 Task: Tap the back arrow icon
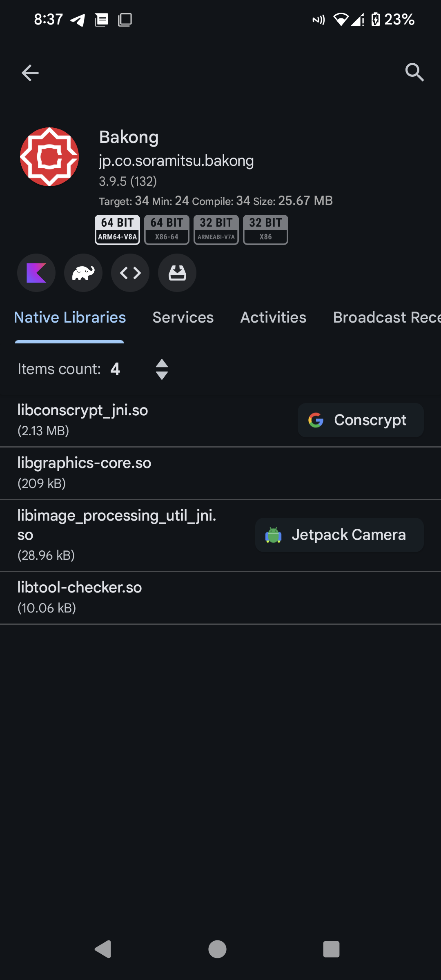coord(30,73)
